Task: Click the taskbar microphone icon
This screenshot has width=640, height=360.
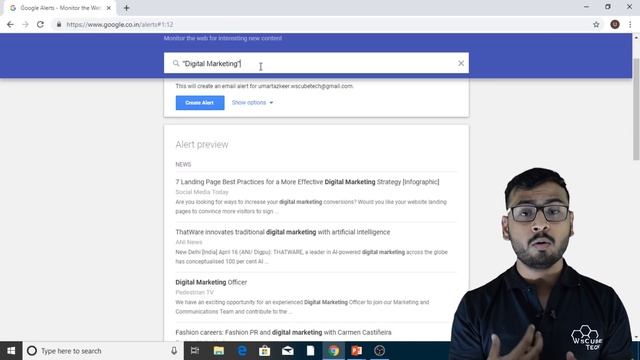Action: coord(174,351)
